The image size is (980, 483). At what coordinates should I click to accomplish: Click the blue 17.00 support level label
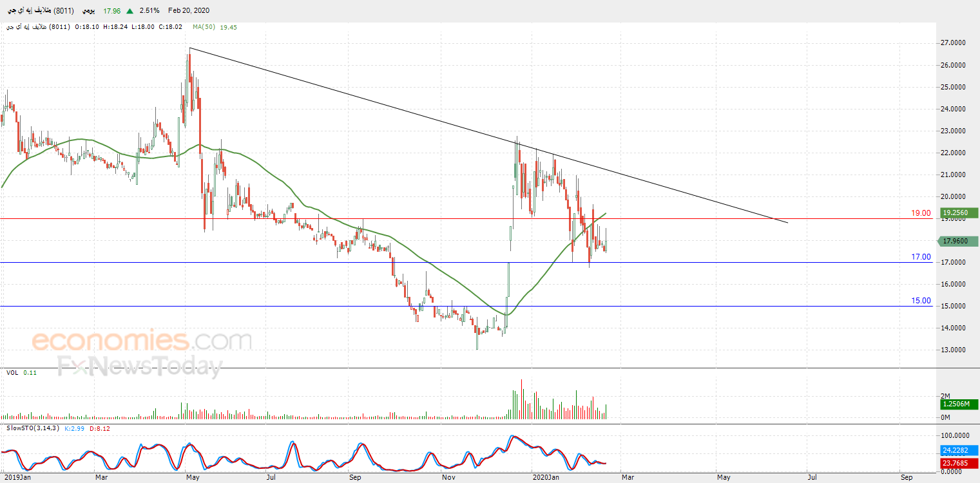click(x=921, y=257)
